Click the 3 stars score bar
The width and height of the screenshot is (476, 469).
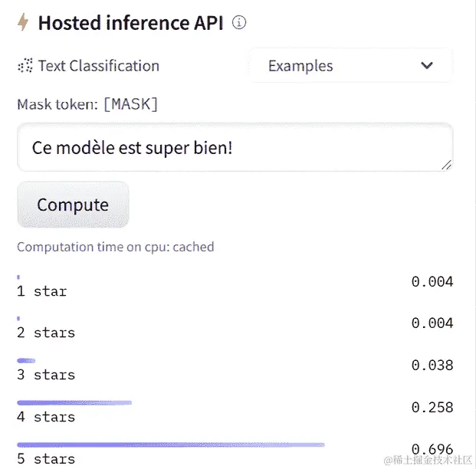click(26, 360)
